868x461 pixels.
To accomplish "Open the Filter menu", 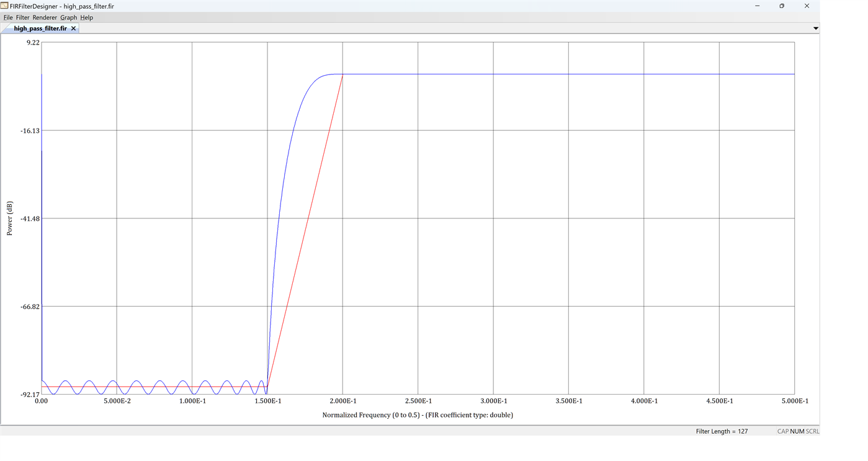I will 22,17.
